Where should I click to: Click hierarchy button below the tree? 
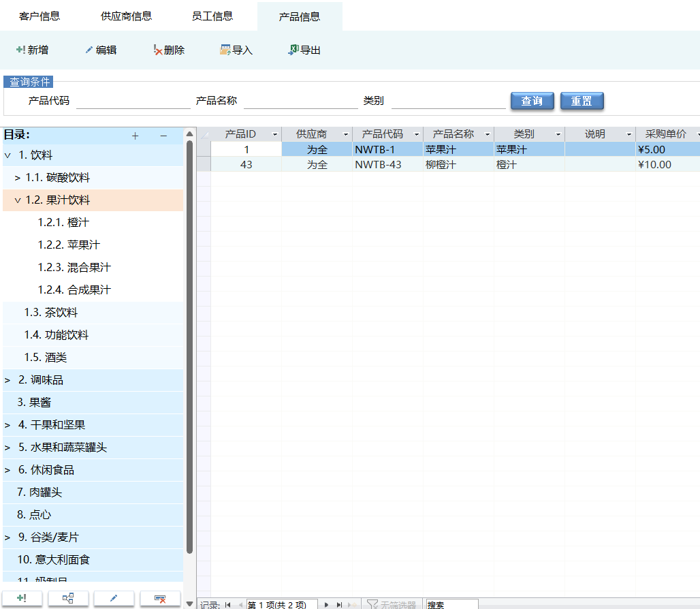(68, 598)
